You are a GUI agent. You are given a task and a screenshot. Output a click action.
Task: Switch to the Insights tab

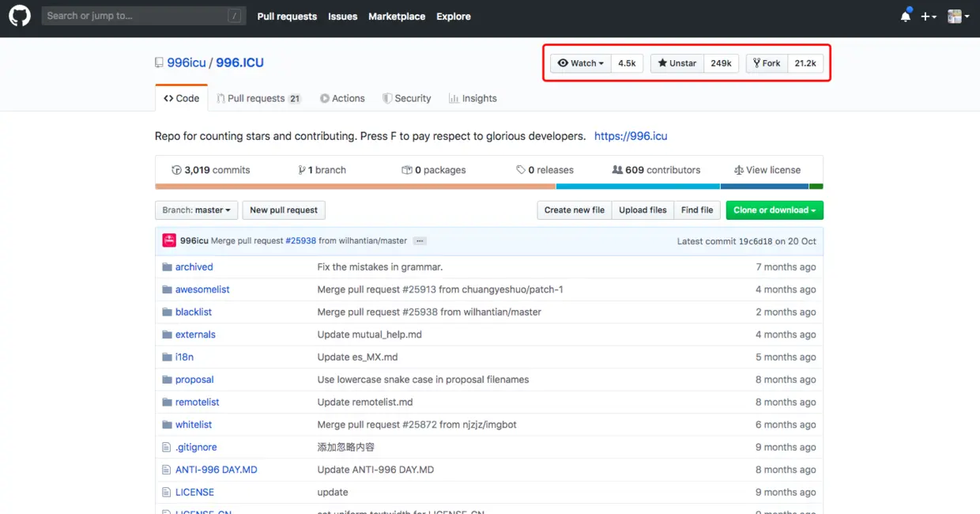tap(473, 98)
